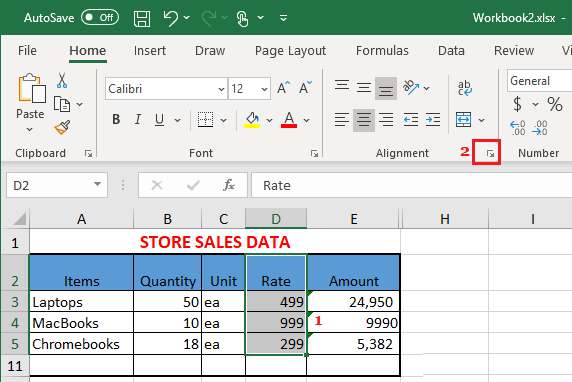Open Font settings dialog launcher
Screen dimensions: 572x382
click(x=314, y=154)
